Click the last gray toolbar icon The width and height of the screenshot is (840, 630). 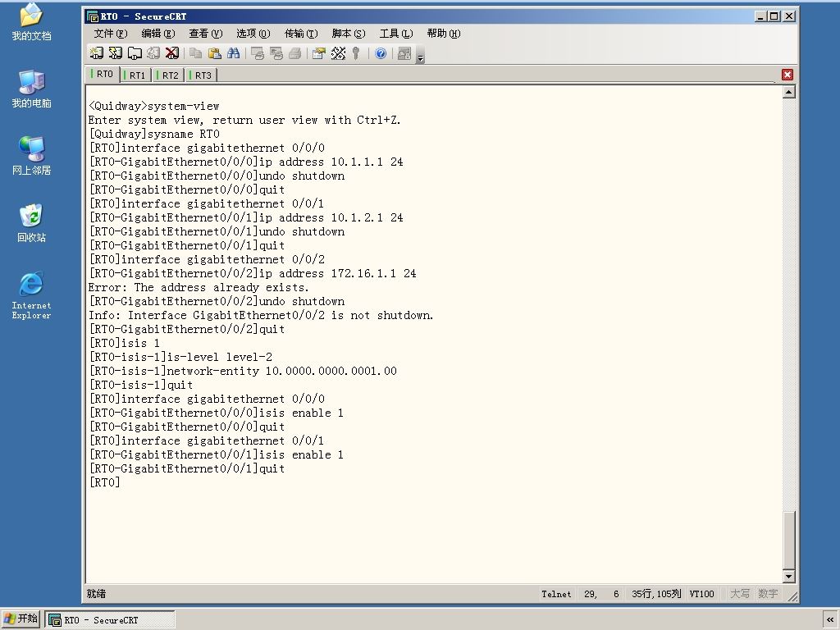tap(404, 53)
